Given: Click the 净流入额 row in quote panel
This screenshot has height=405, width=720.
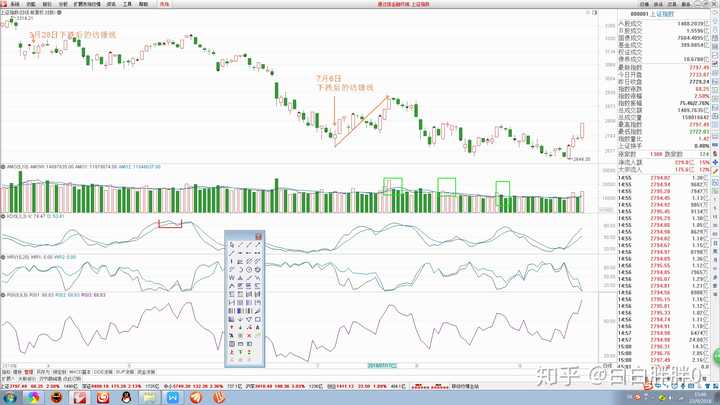Looking at the screenshot, I should (x=664, y=162).
